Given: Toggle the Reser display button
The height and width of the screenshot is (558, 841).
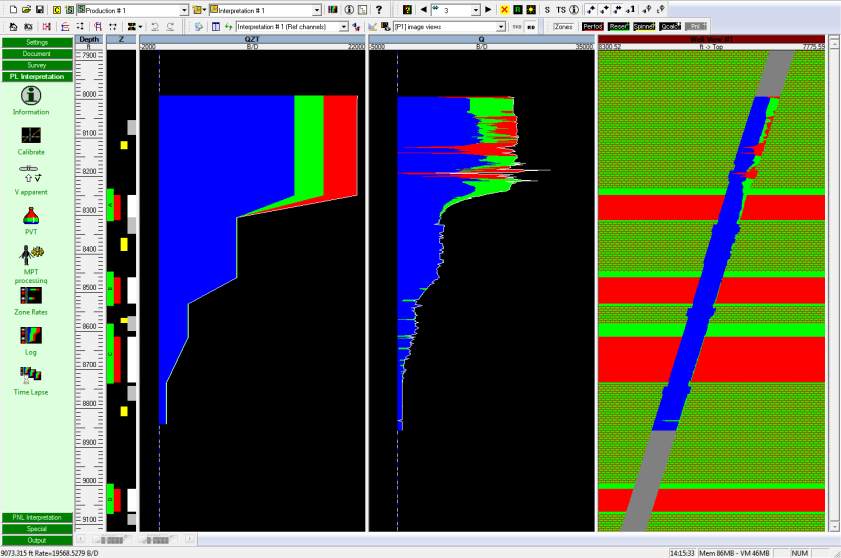Looking at the screenshot, I should [618, 26].
